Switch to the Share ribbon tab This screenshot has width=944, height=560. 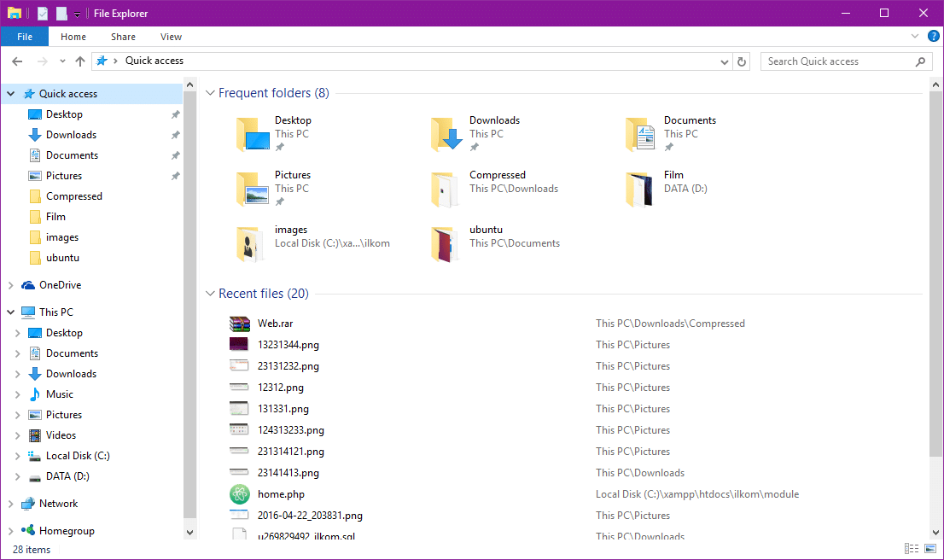coord(124,37)
